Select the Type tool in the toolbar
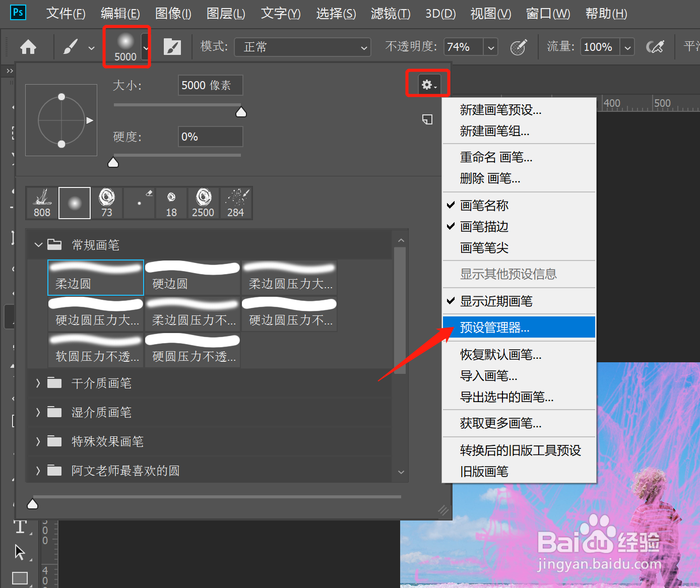This screenshot has height=588, width=700. (x=20, y=527)
